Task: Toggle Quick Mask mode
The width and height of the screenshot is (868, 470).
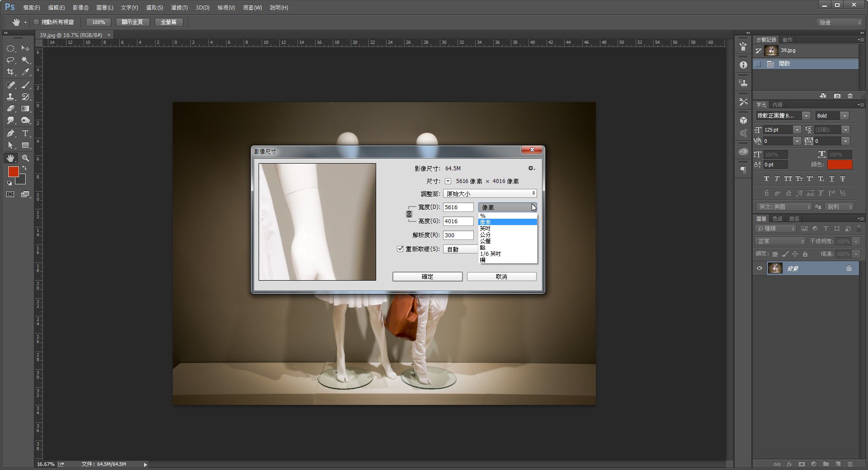Action: [10, 194]
